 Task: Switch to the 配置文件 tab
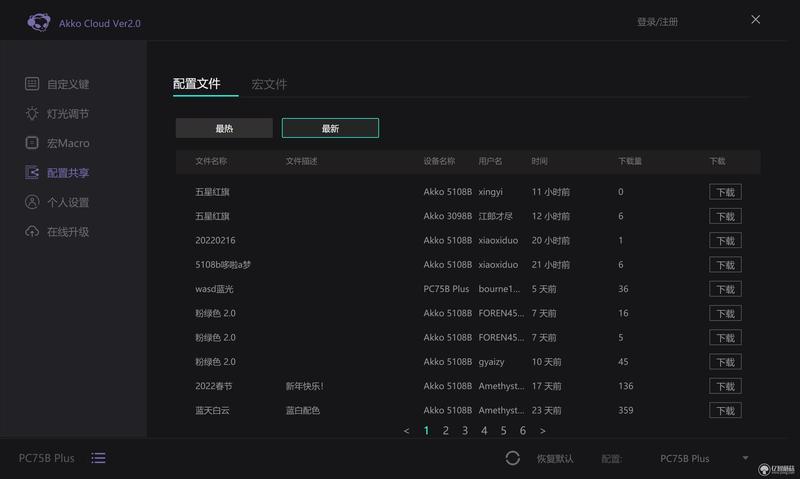point(197,84)
